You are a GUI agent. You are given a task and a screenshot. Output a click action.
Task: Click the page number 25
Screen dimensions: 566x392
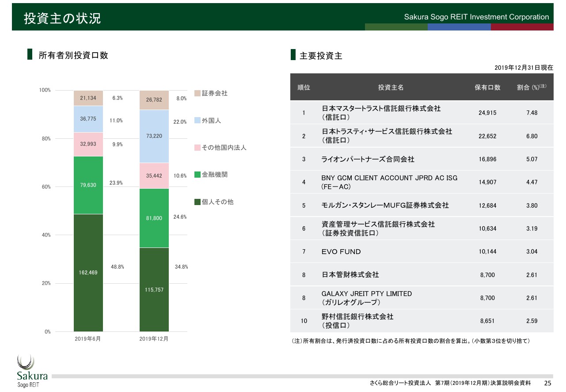pos(548,383)
